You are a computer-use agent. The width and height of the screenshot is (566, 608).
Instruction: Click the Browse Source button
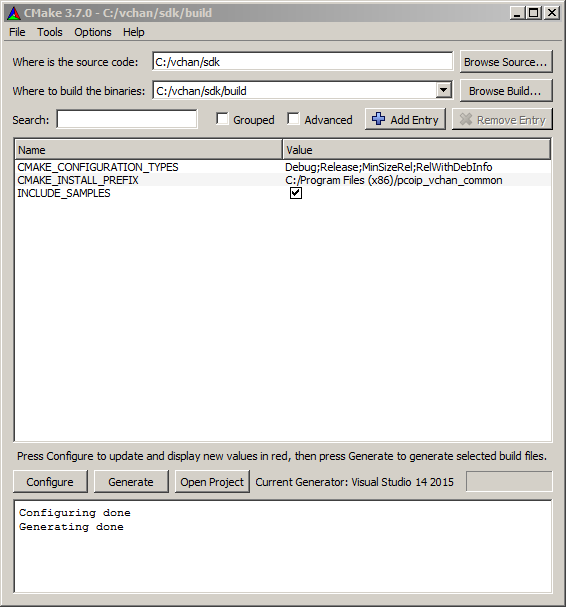coord(506,61)
